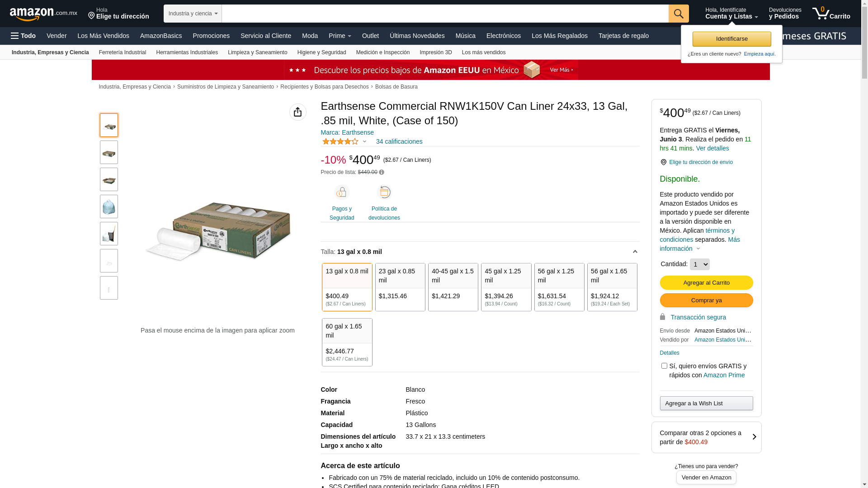Tick the Amazon Prime free shipping checkbox
Image resolution: width=868 pixels, height=488 pixels.
[664, 366]
